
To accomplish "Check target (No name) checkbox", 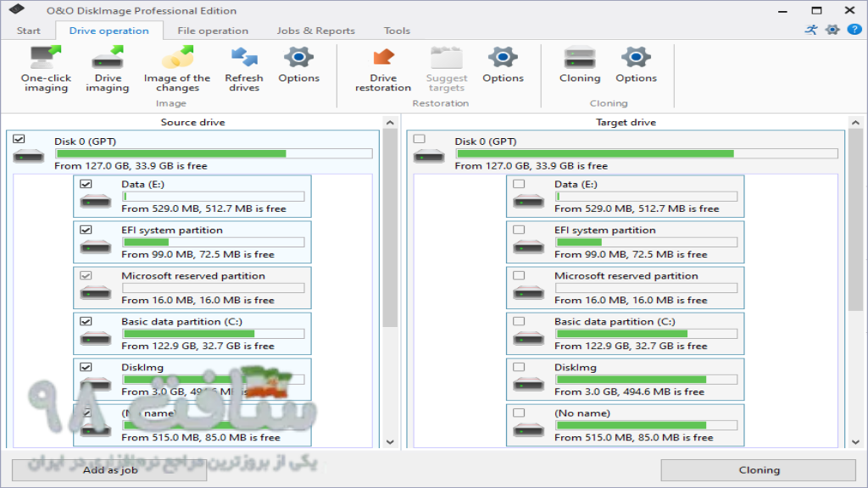I will pyautogui.click(x=519, y=413).
